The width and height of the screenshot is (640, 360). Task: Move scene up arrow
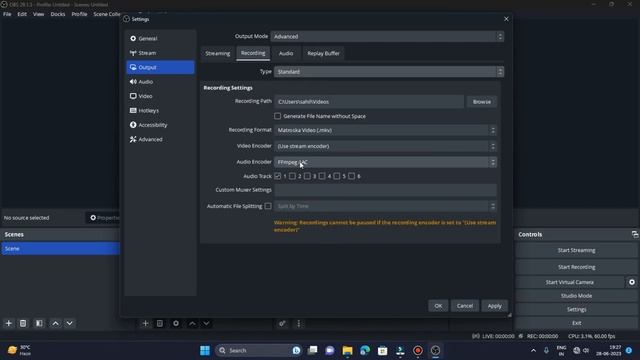pos(56,323)
